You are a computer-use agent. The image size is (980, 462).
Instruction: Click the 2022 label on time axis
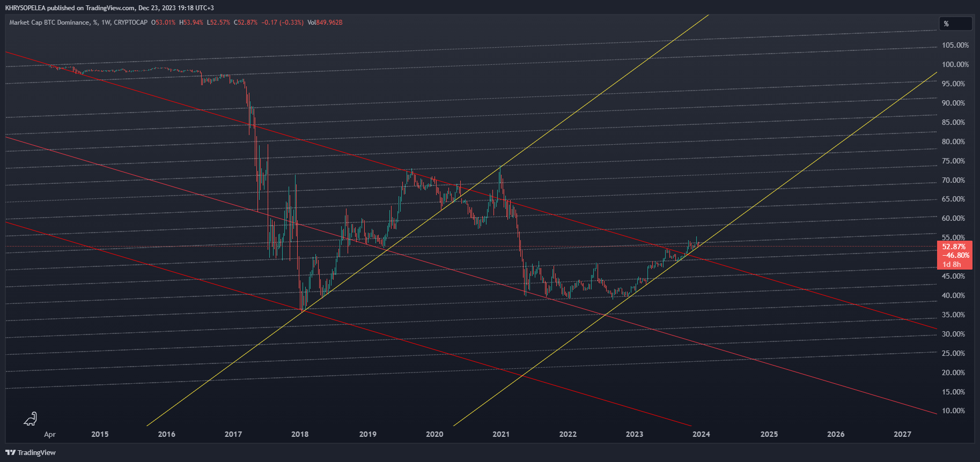568,434
